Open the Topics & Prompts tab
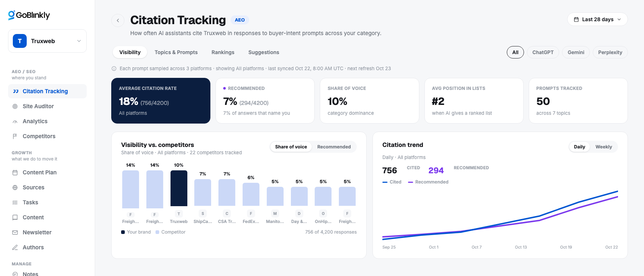Viewport: 644px width, 276px height. click(x=176, y=52)
